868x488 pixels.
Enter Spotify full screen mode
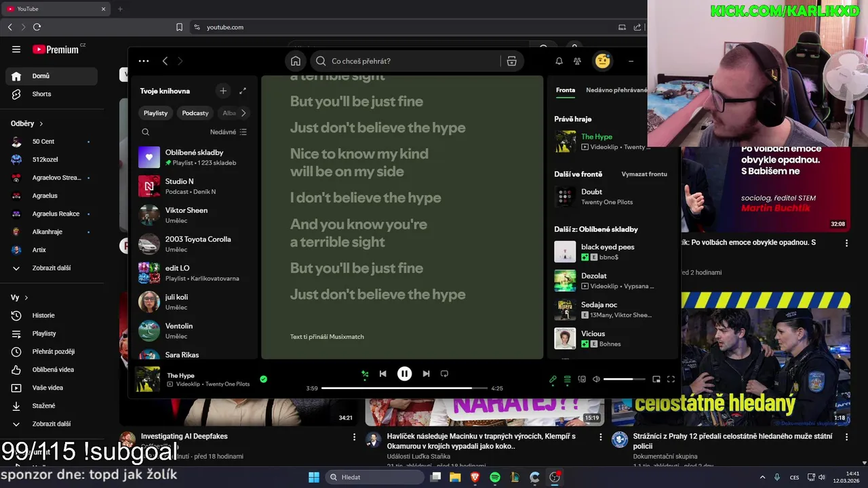pyautogui.click(x=671, y=380)
